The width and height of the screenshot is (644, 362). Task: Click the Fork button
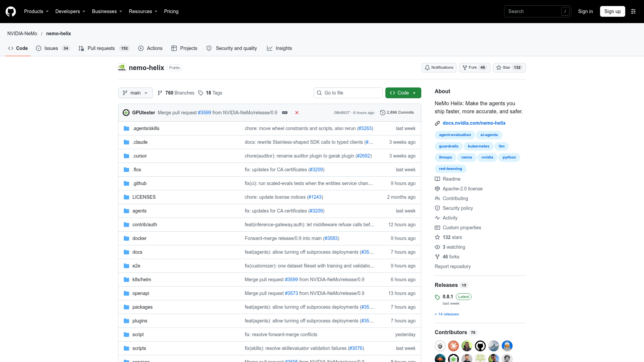[x=475, y=68]
